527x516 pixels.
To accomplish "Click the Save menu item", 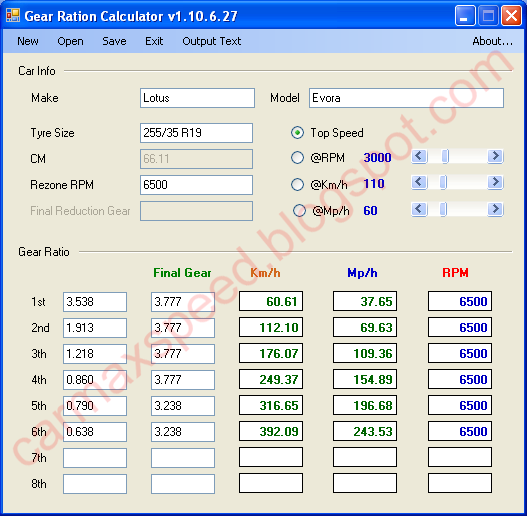I will click(x=114, y=41).
